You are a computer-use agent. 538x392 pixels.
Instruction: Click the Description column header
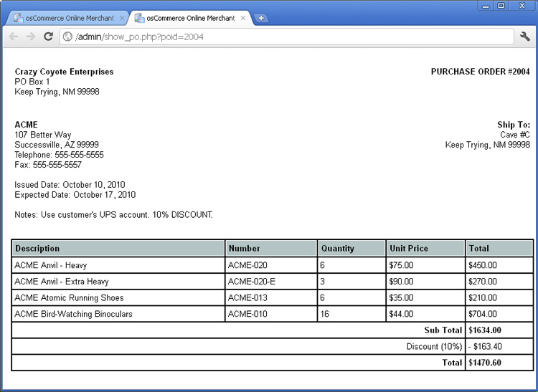118,249
